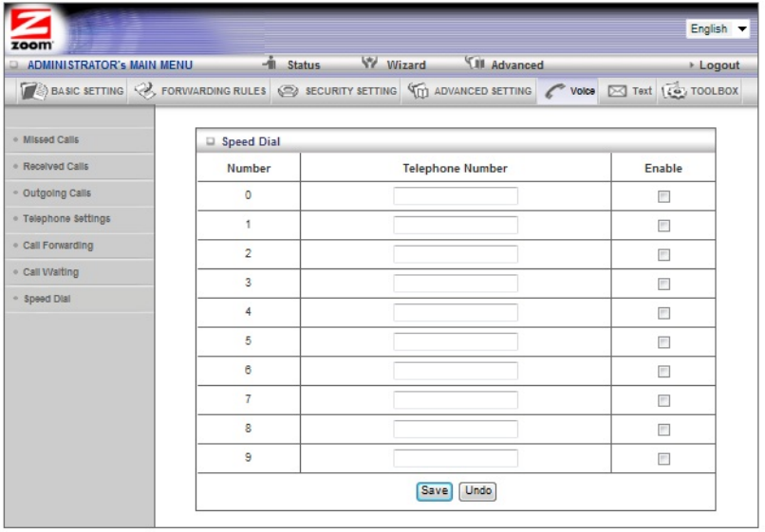765x532 pixels.
Task: Click the Undo button
Action: 477,491
